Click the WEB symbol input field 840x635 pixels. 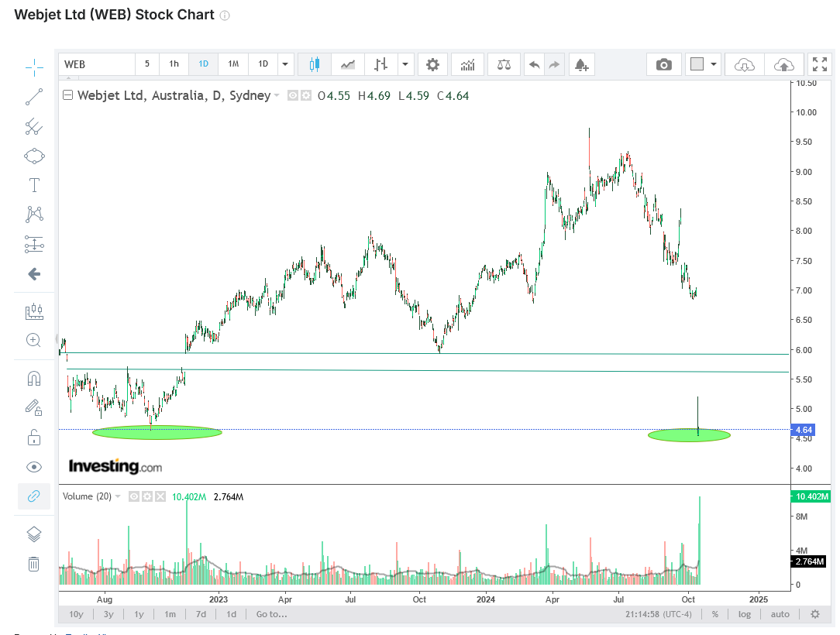tap(96, 64)
